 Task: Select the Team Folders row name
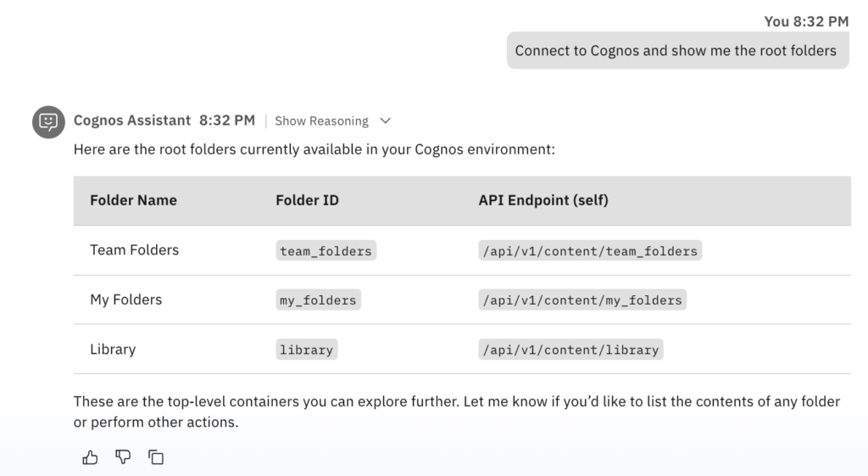pos(134,250)
